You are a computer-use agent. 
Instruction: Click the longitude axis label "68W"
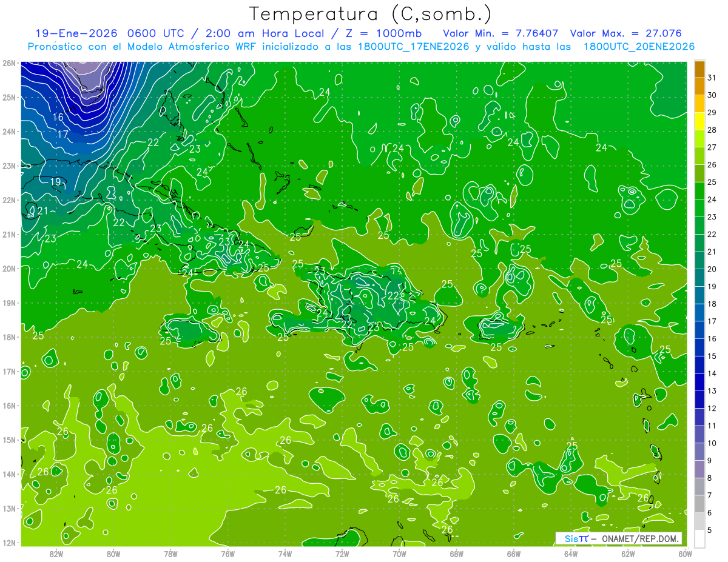[457, 554]
